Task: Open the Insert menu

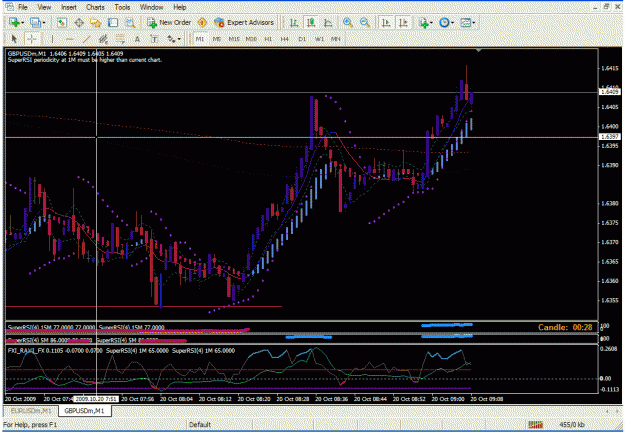Action: (69, 7)
